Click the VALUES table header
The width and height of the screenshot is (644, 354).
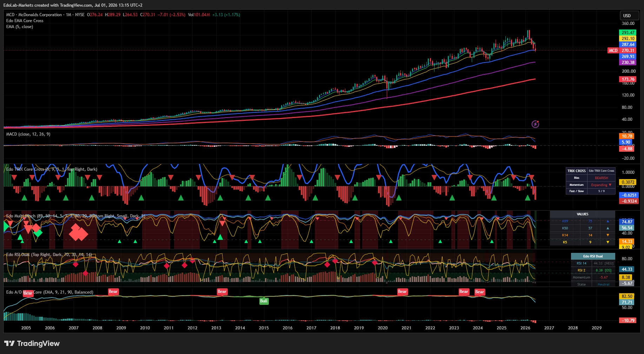click(x=583, y=214)
